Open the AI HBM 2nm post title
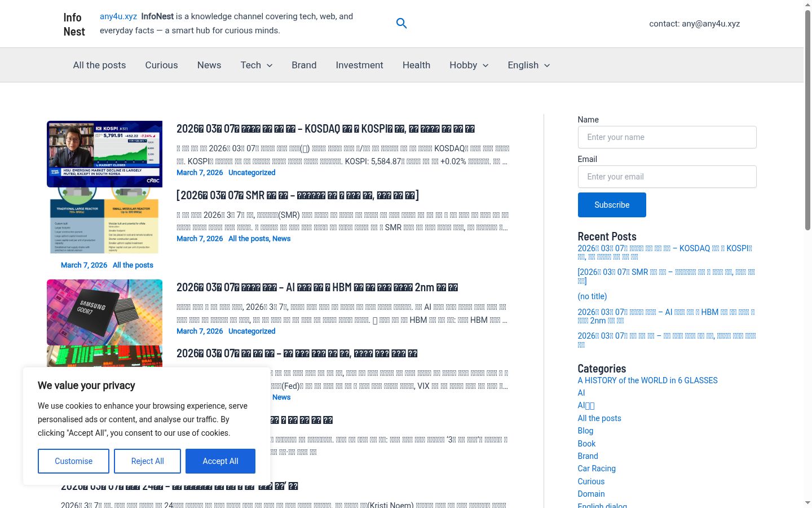The width and height of the screenshot is (812, 508). click(317, 287)
